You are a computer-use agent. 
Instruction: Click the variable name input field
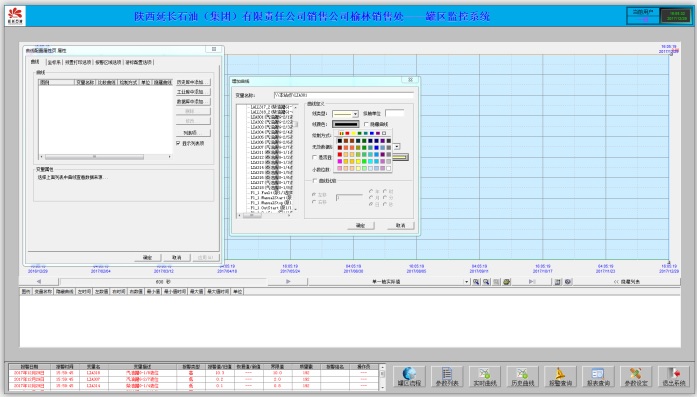(x=344, y=95)
